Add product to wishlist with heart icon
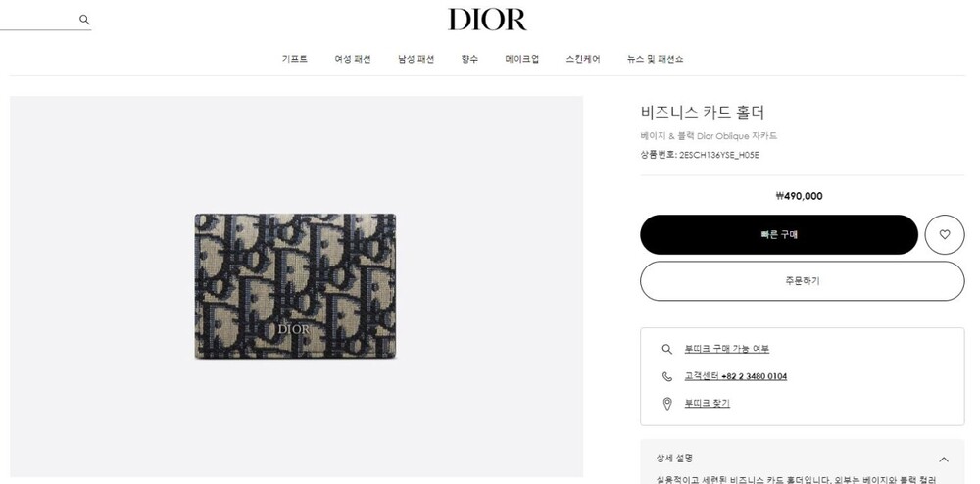980x484 pixels. pos(945,234)
